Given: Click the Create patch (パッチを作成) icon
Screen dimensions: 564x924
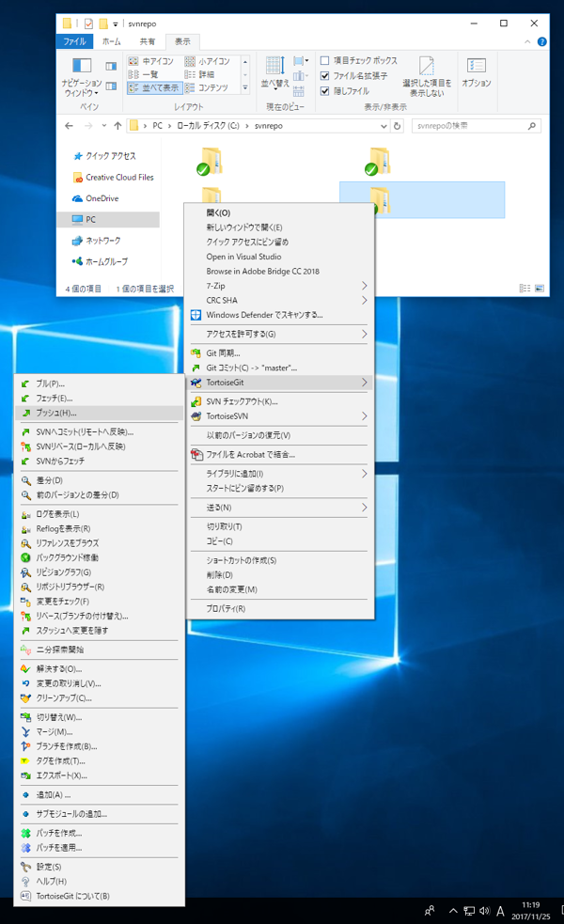Looking at the screenshot, I should click(25, 833).
